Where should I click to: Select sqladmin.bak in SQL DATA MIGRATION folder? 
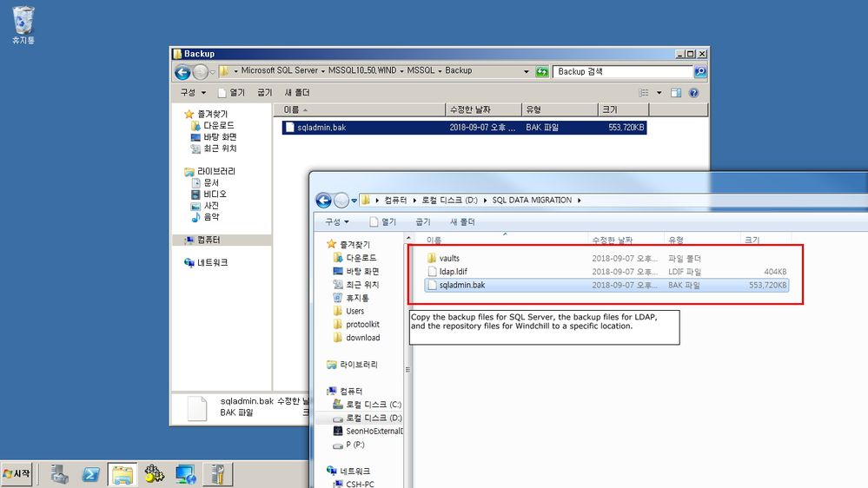[606, 286]
